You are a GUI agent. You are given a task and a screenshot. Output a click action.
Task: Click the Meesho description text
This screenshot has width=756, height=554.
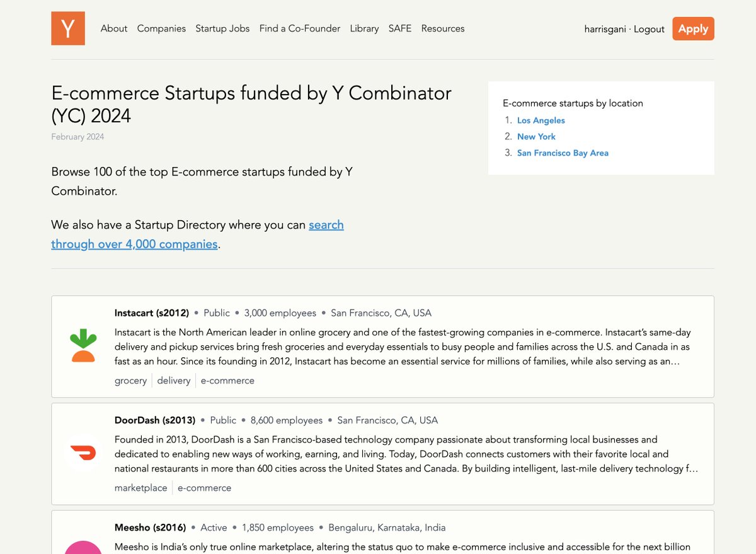(x=403, y=547)
